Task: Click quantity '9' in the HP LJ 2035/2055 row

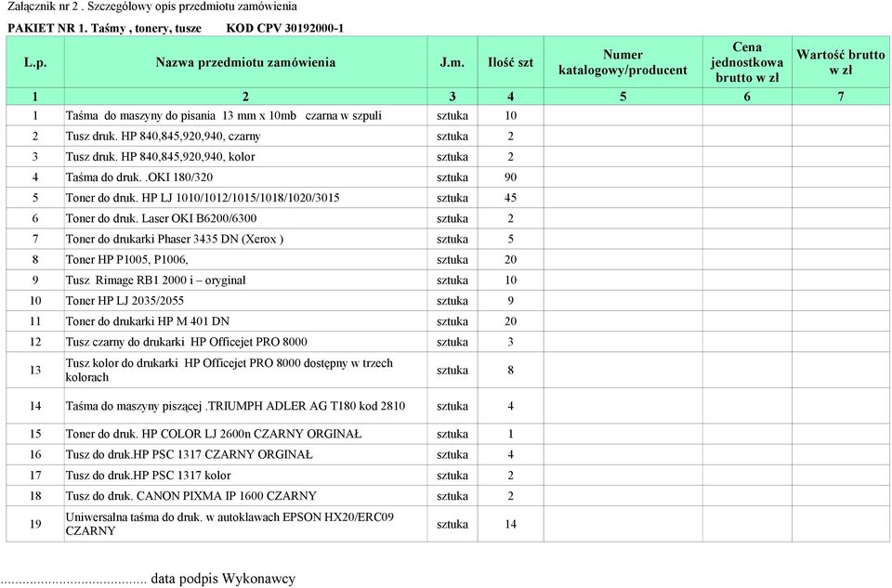Action: tap(510, 301)
